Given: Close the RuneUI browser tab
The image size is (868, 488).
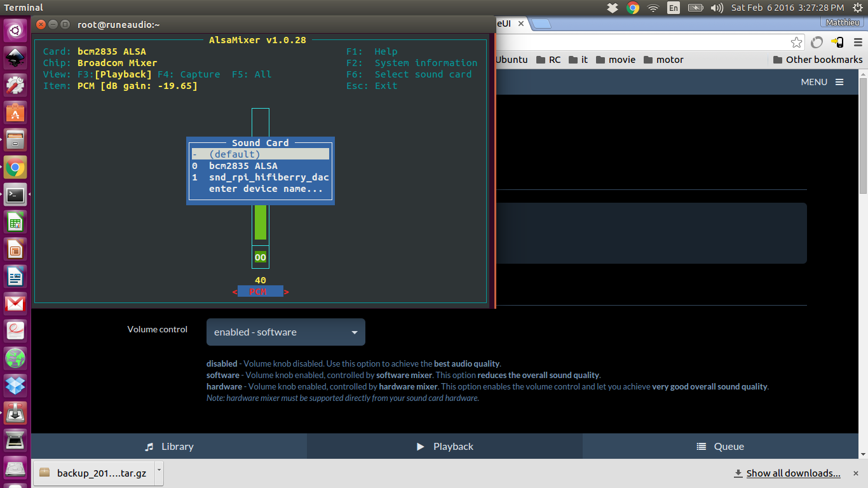Looking at the screenshot, I should (521, 24).
